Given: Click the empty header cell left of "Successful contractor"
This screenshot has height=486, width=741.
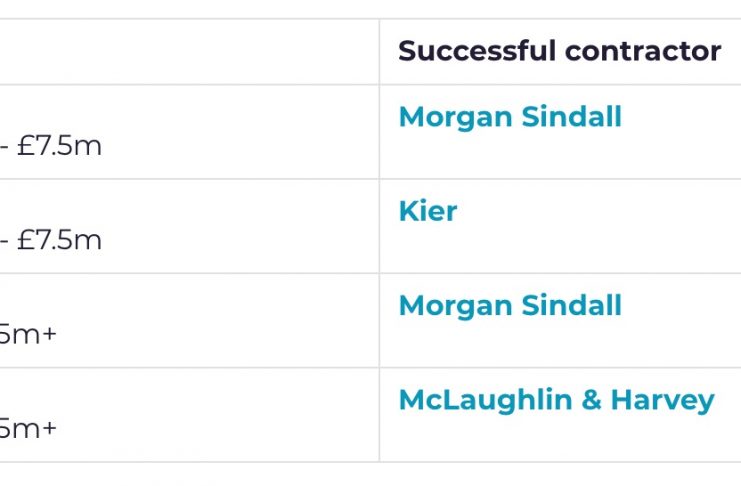Looking at the screenshot, I should [189, 51].
